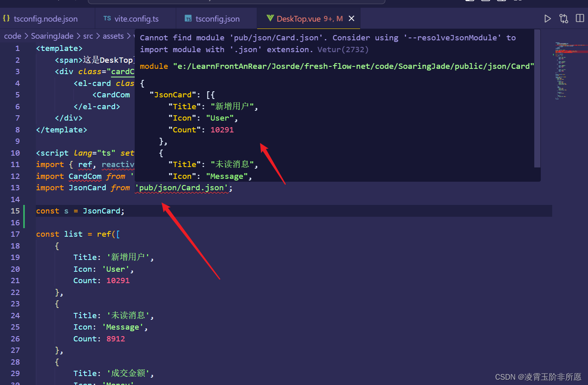Screen dimensions: 588x385
Task: Click the 'Vetur(2732)' error code in hover popup
Action: click(343, 50)
